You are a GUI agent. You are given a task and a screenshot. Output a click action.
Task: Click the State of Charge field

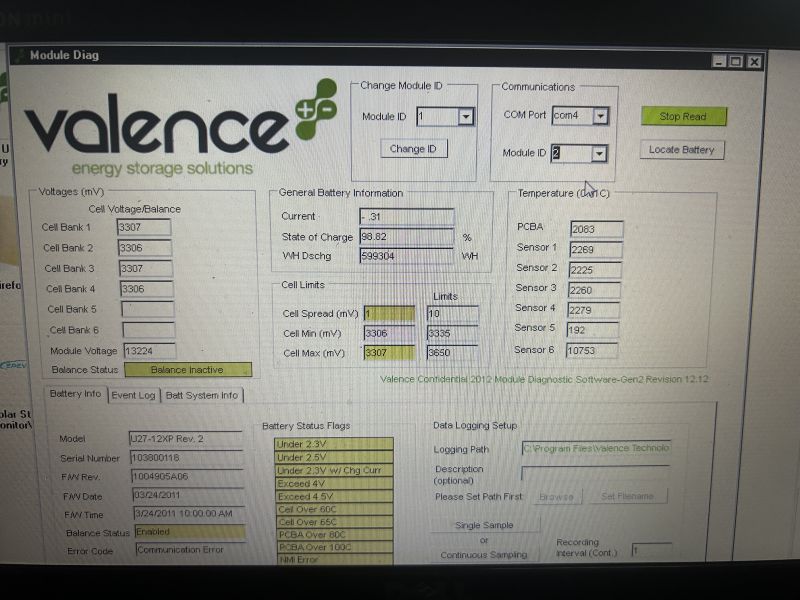(x=407, y=237)
